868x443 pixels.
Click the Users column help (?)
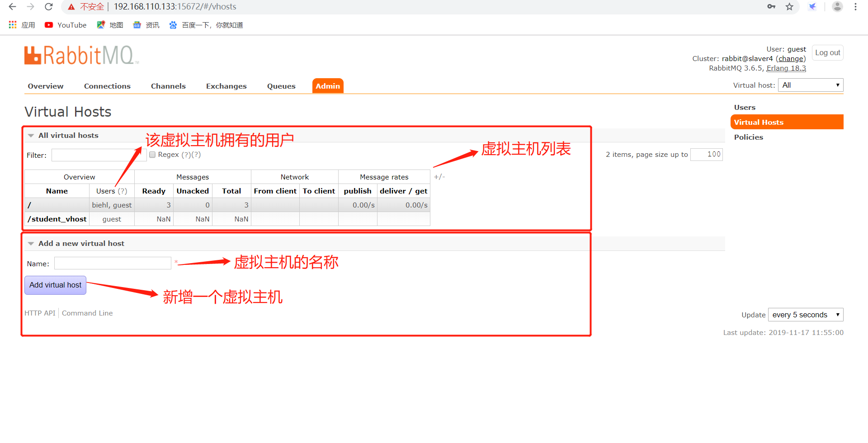coord(123,191)
